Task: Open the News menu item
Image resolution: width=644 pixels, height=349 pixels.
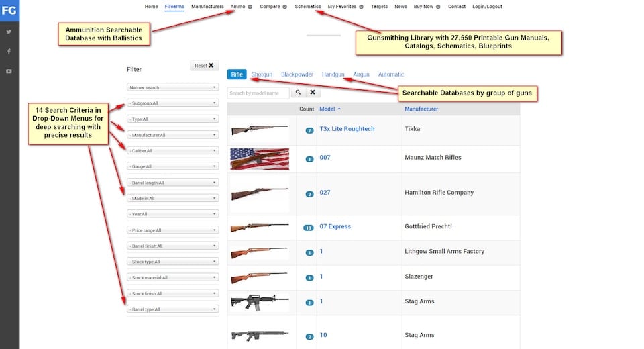Action: coord(400,7)
